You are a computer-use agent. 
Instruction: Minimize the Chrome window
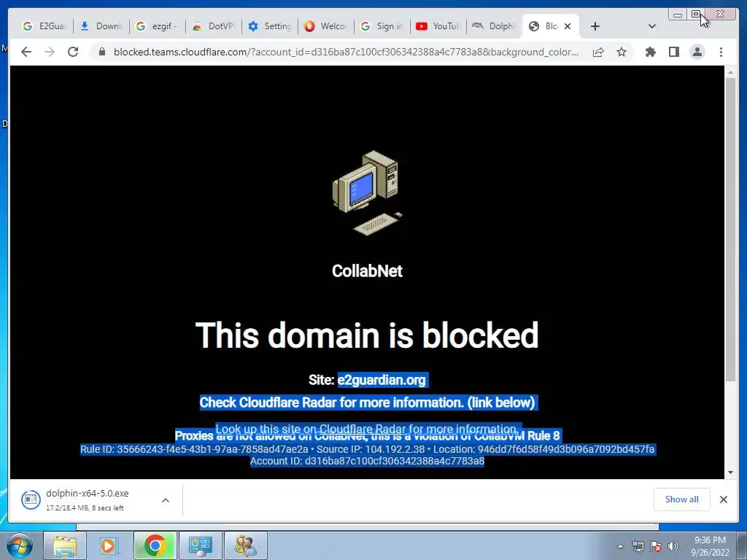point(677,15)
